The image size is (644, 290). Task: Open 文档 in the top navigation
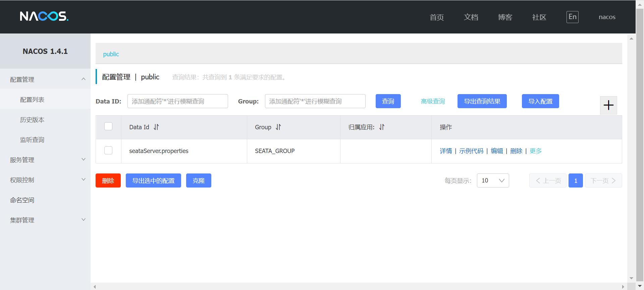click(x=471, y=17)
